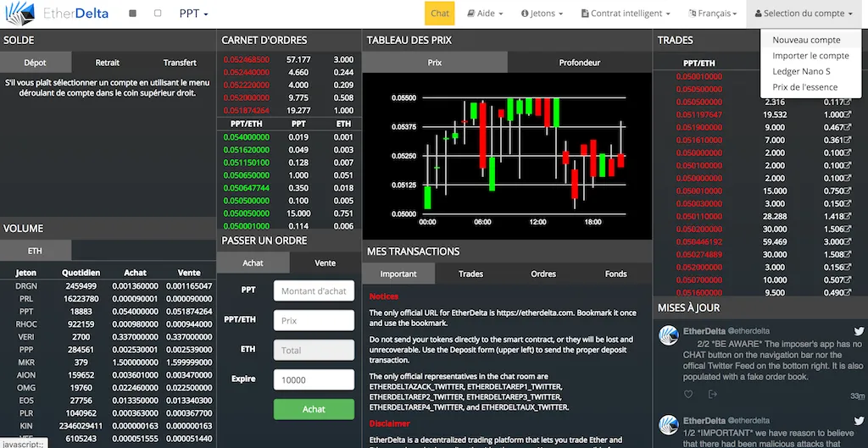The image size is (868, 448).
Task: Click the Twitter bird on the 1/2 IMPORTANT tweet
Action: tap(859, 421)
